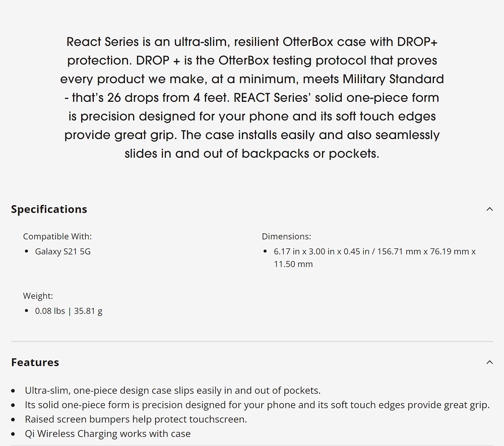The width and height of the screenshot is (504, 446).
Task: Click the Ultra-slim one-piece design feature line
Action: click(x=172, y=391)
